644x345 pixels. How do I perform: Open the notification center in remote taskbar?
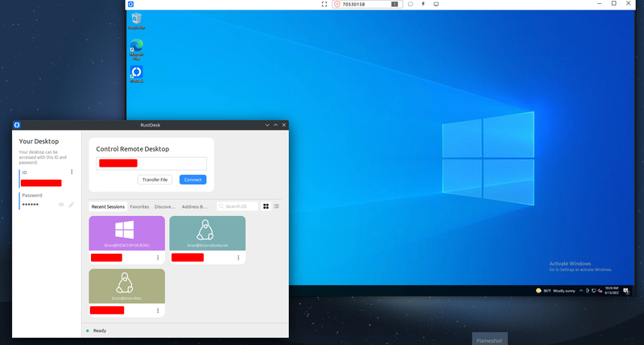click(626, 291)
